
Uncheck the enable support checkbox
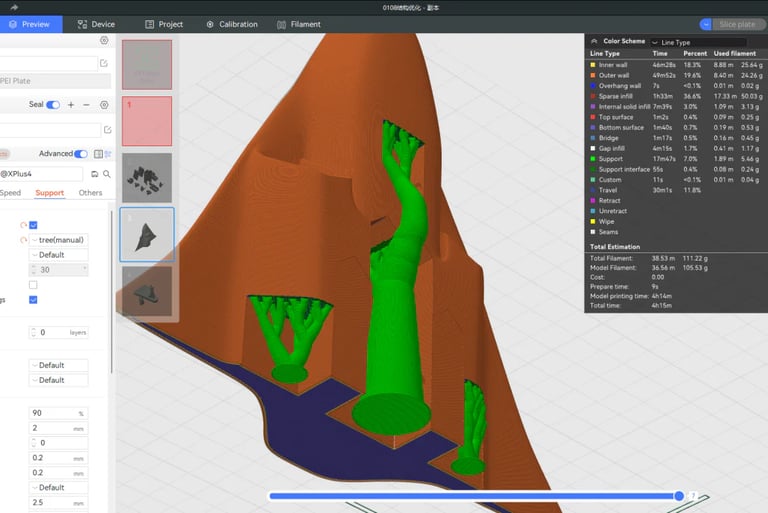point(34,225)
